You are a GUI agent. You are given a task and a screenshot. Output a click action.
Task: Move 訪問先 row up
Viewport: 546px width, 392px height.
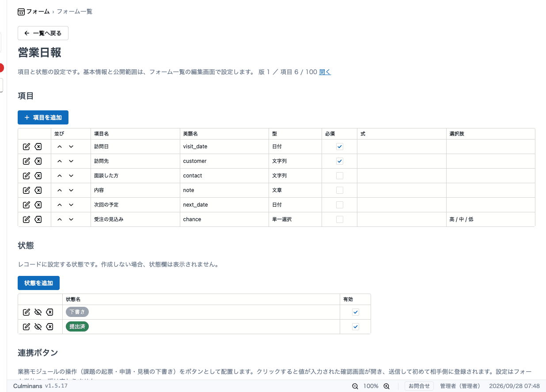[60, 161]
